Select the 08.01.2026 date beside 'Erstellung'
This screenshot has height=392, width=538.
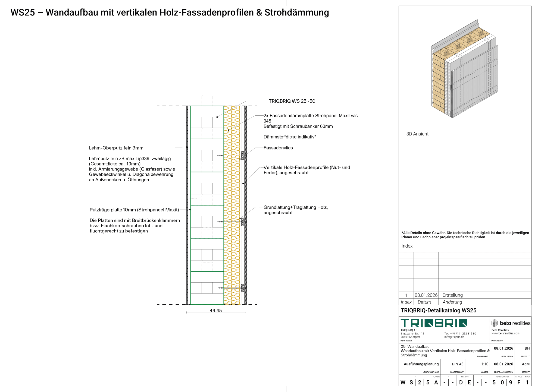click(x=426, y=295)
